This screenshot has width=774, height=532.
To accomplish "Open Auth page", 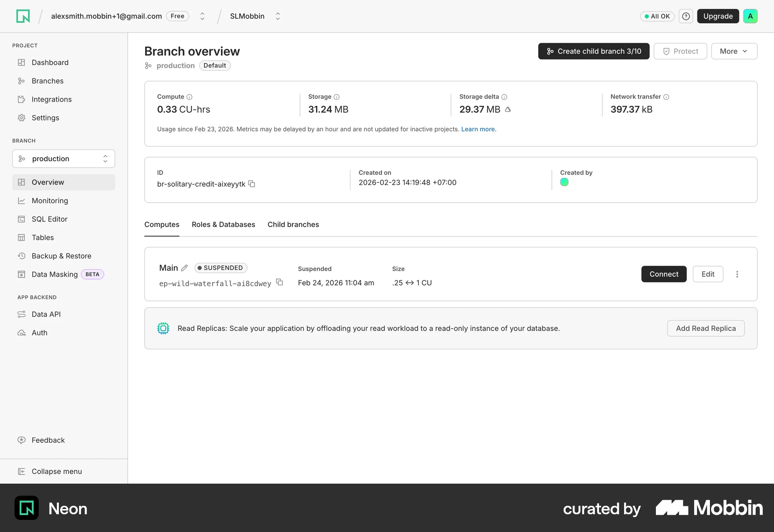I will (64, 333).
